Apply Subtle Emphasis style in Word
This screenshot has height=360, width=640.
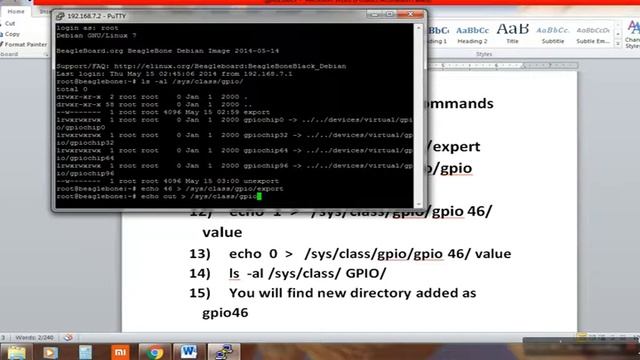pyautogui.click(x=593, y=34)
